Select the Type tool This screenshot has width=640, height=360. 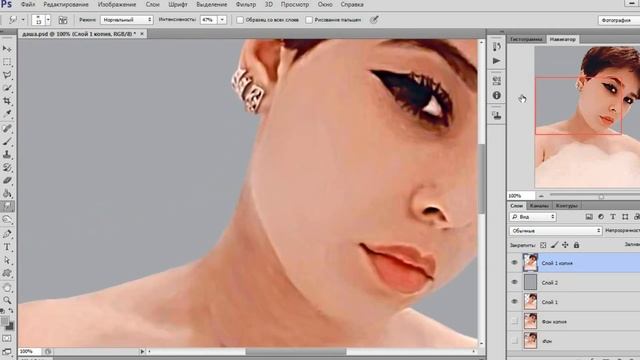pyautogui.click(x=7, y=247)
